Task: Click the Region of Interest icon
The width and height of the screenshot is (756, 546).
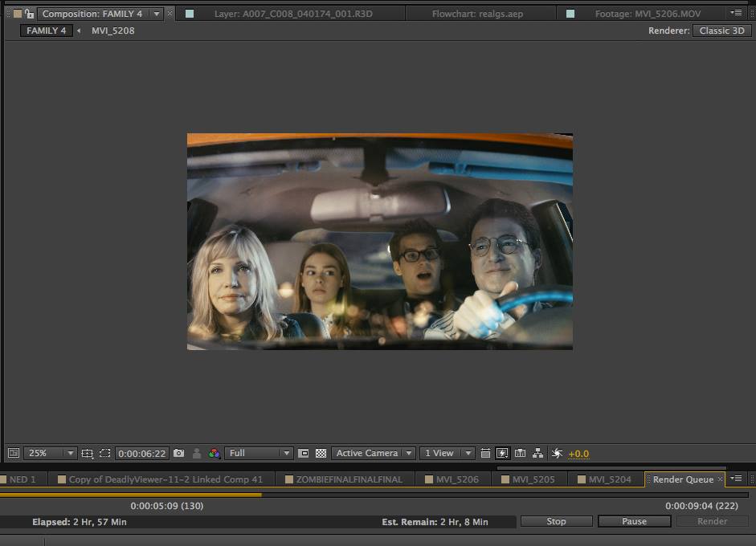Action: (x=303, y=454)
